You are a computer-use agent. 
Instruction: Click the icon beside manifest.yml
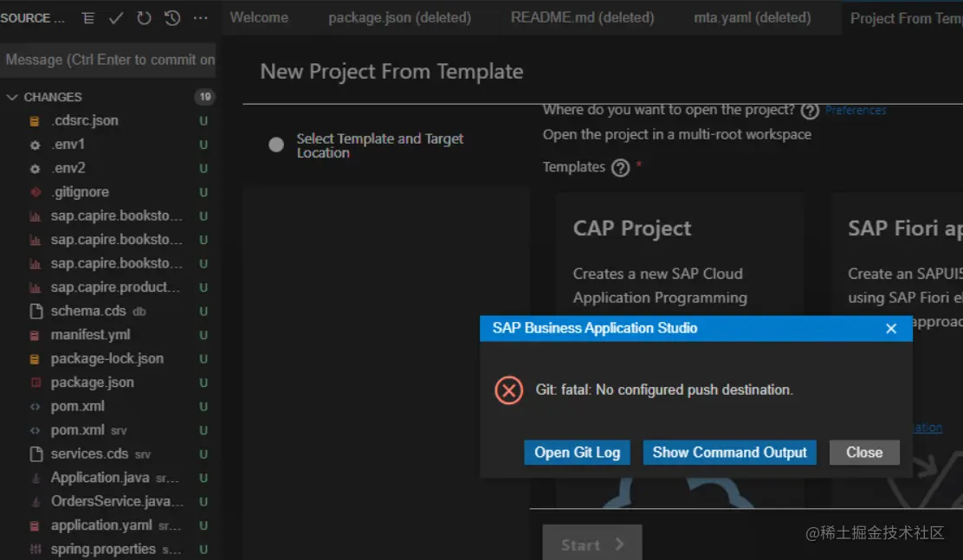35,335
